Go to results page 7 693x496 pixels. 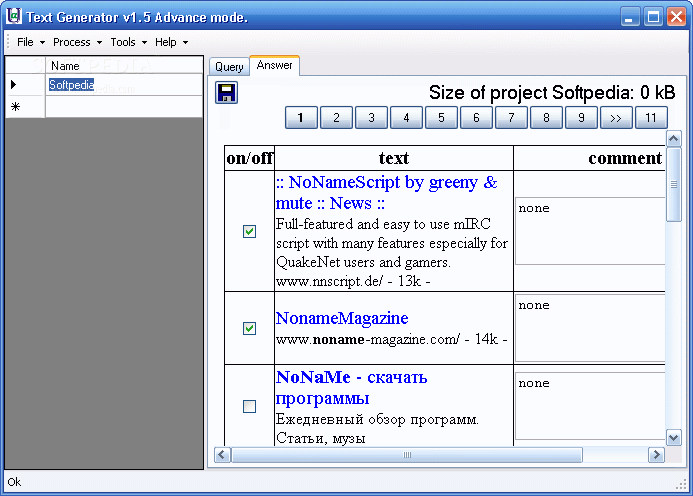click(511, 118)
